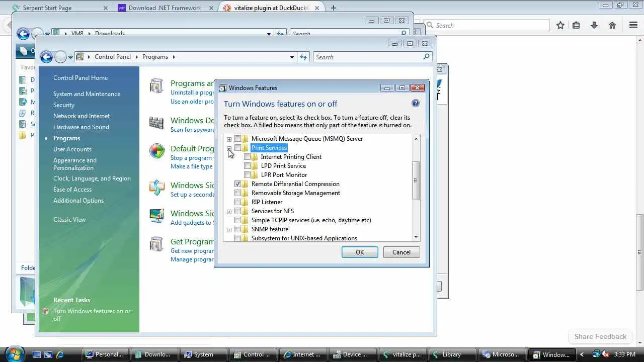Image resolution: width=644 pixels, height=362 pixels.
Task: Click the Default Programs icon
Action: click(156, 151)
